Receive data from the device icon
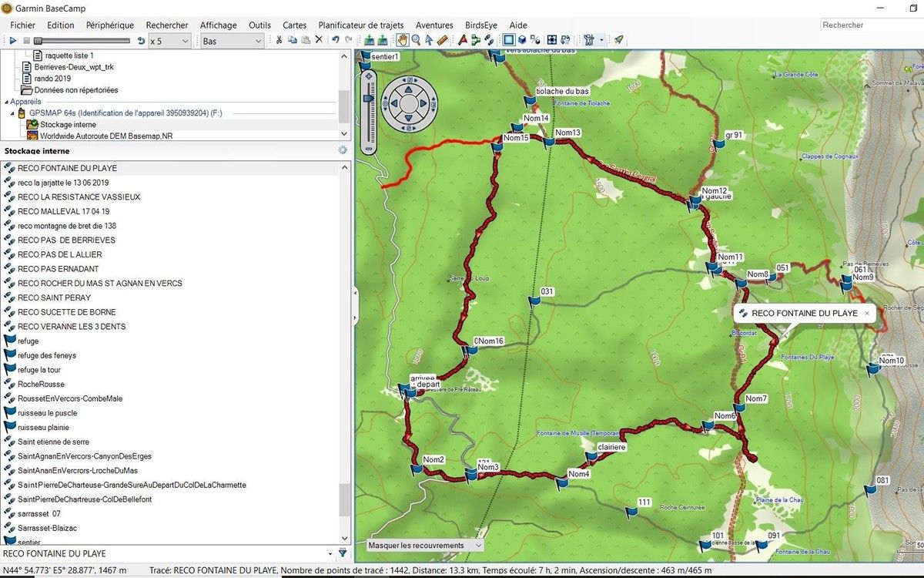 click(x=383, y=41)
